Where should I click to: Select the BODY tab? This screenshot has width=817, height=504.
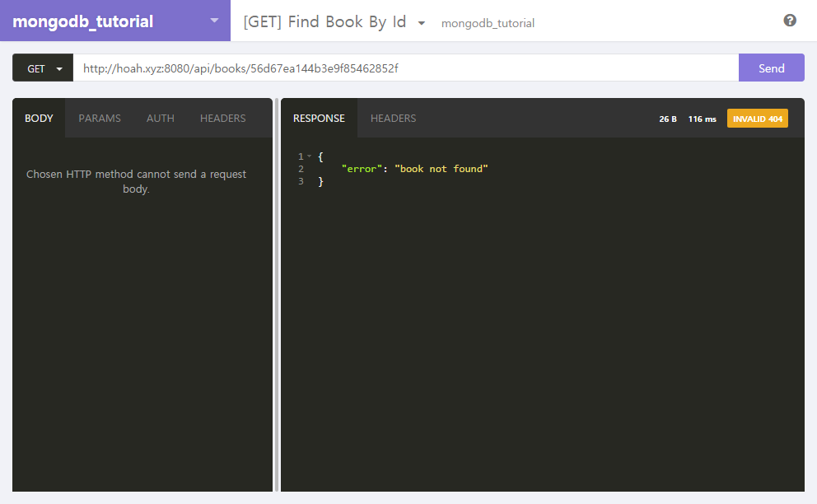(x=39, y=118)
